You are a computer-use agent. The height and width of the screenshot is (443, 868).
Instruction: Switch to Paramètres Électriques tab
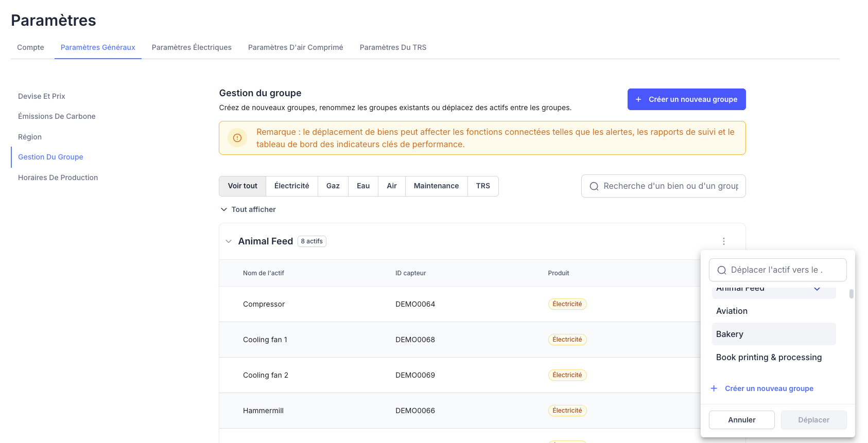(192, 47)
